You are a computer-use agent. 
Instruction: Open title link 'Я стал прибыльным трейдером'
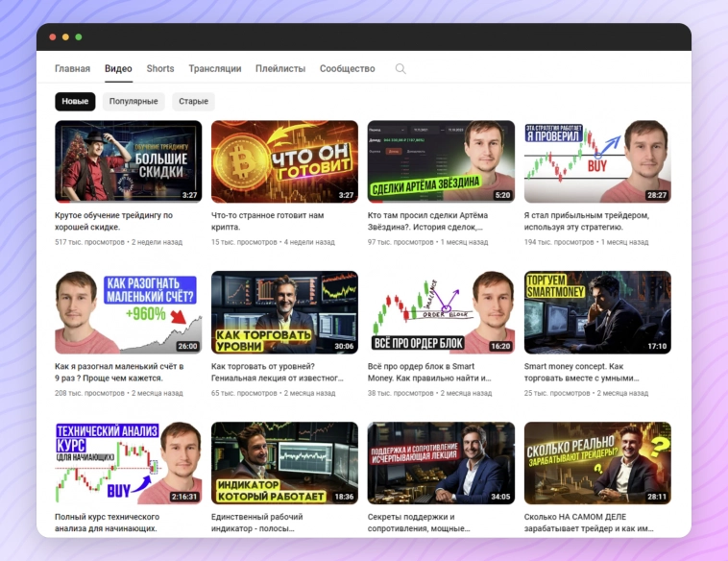pyautogui.click(x=587, y=221)
